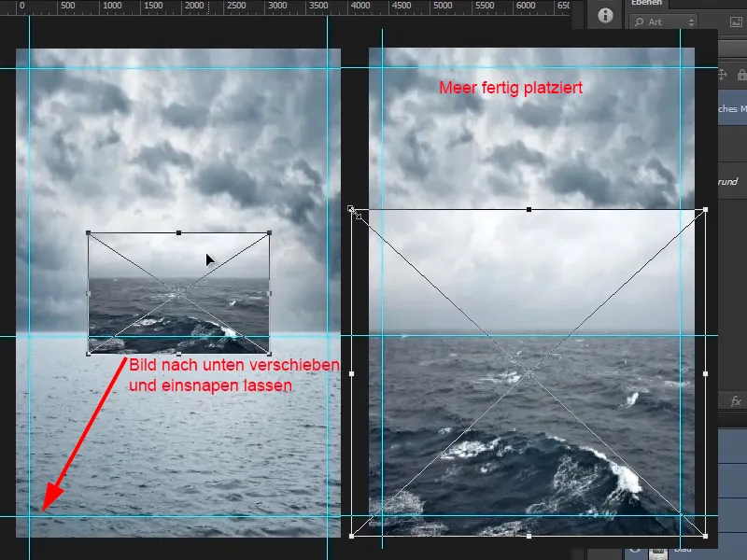
Task: Click top-left handle of the large placed sea image
Action: (351, 209)
